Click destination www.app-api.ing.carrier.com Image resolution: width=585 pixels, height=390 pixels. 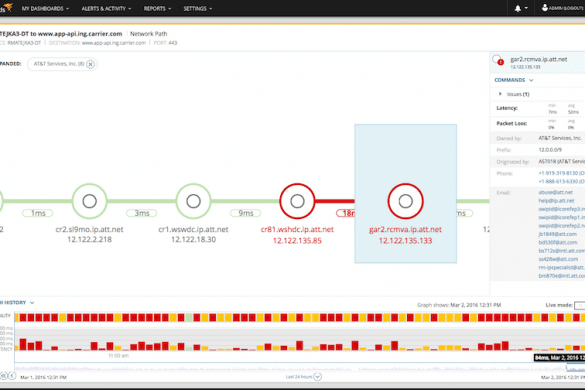pyautogui.click(x=114, y=43)
